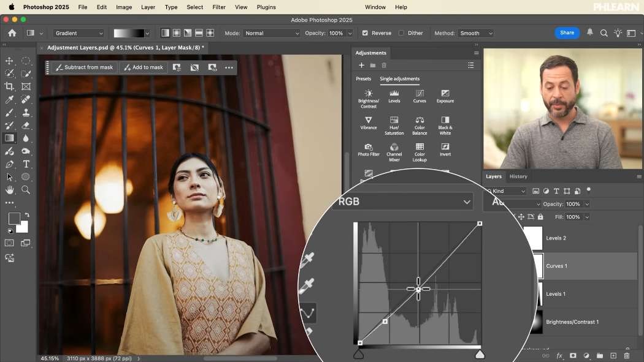Choose the Angle gradient style icon
This screenshot has height=362, width=644.
click(x=188, y=33)
